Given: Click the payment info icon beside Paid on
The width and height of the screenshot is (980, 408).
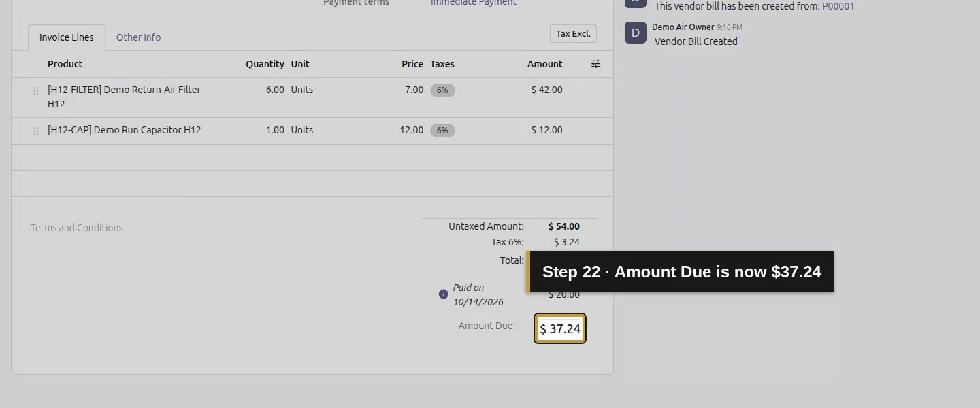Looking at the screenshot, I should point(444,294).
